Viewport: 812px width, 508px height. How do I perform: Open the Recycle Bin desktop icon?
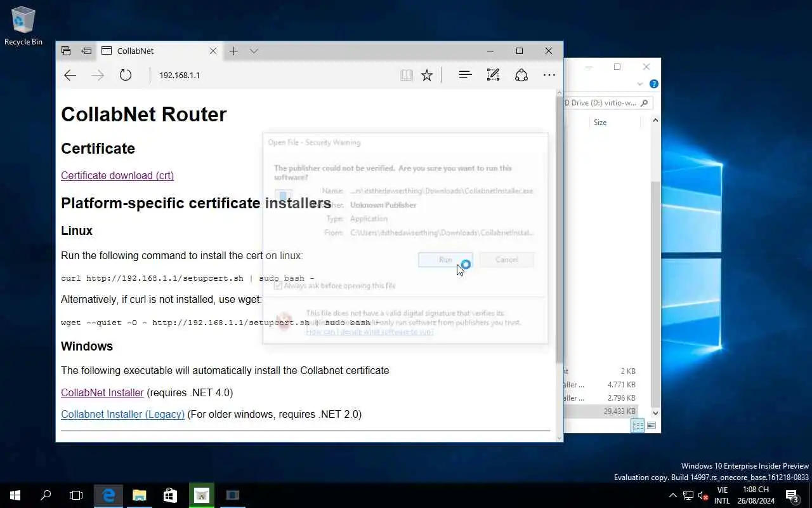pos(23,25)
